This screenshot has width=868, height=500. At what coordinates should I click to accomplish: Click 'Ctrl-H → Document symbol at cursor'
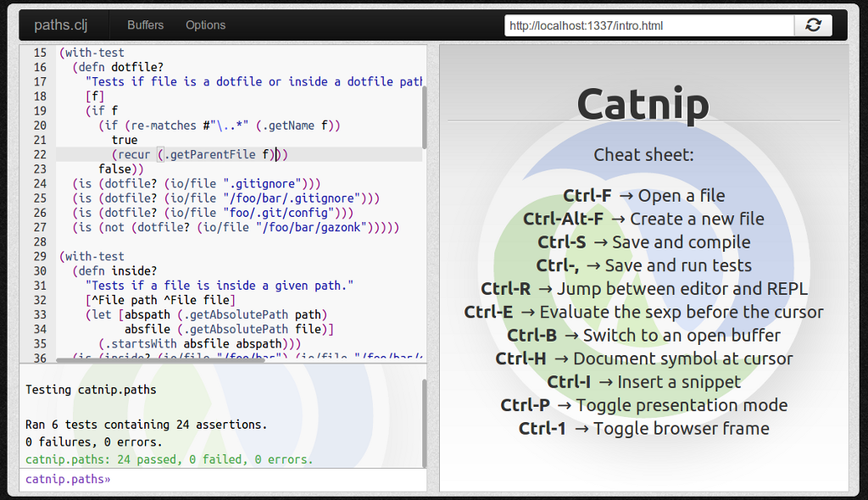(644, 358)
